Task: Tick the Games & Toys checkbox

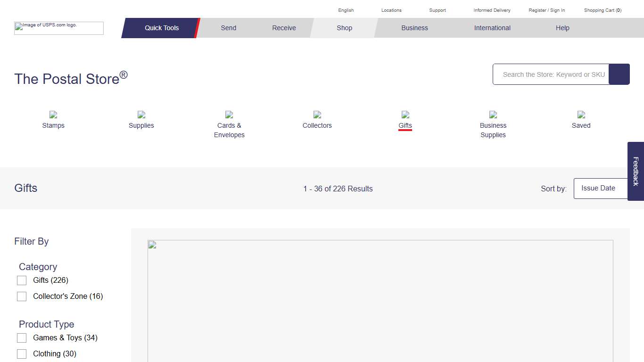Action: (22, 338)
